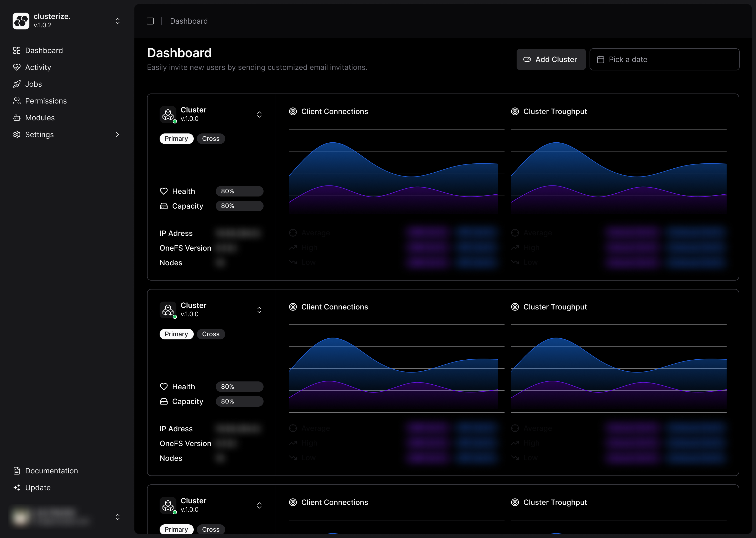Open the Permissions page
756x538 pixels.
(x=67, y=101)
